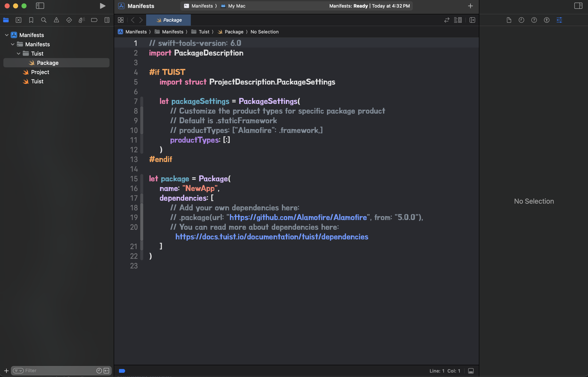
Task: Click the blue status bar indicator
Action: click(122, 371)
